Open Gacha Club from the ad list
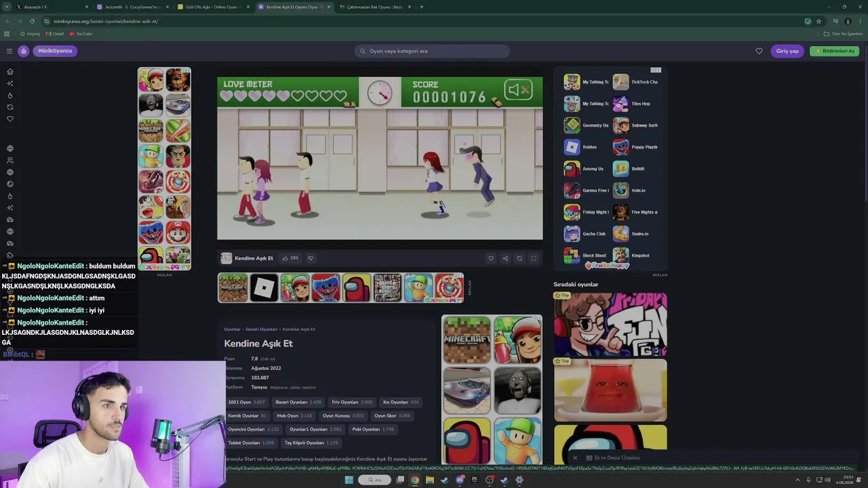868x488 pixels. click(585, 234)
